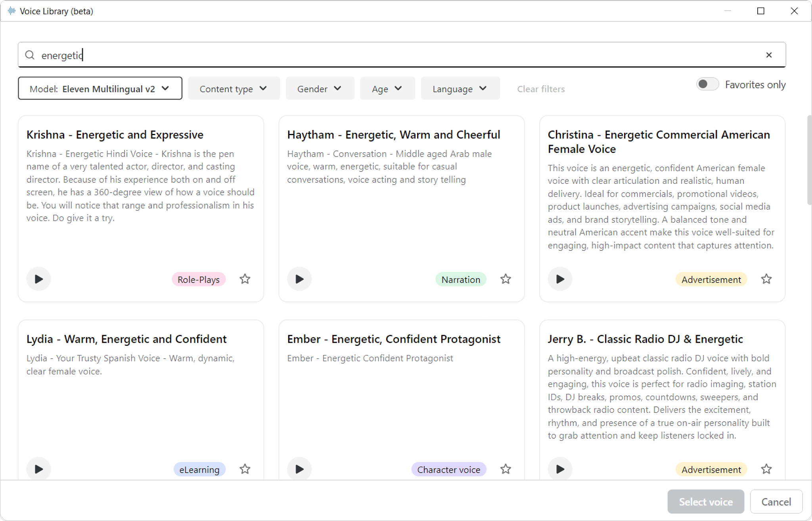812x521 pixels.
Task: Focus the search field containing energetic
Action: pyautogui.click(x=402, y=55)
